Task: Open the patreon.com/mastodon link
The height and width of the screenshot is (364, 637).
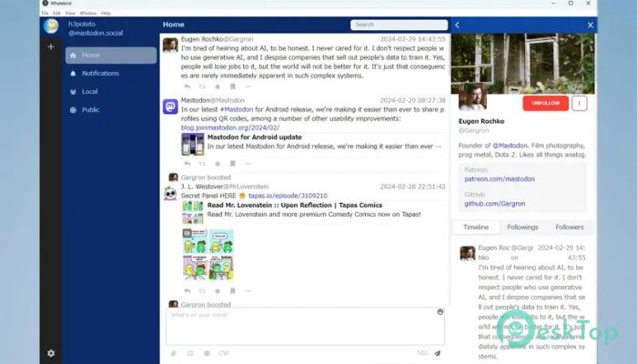Action: tap(500, 179)
